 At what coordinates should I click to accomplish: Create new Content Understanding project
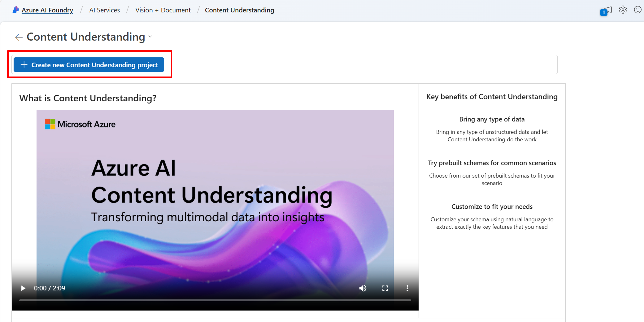click(89, 65)
